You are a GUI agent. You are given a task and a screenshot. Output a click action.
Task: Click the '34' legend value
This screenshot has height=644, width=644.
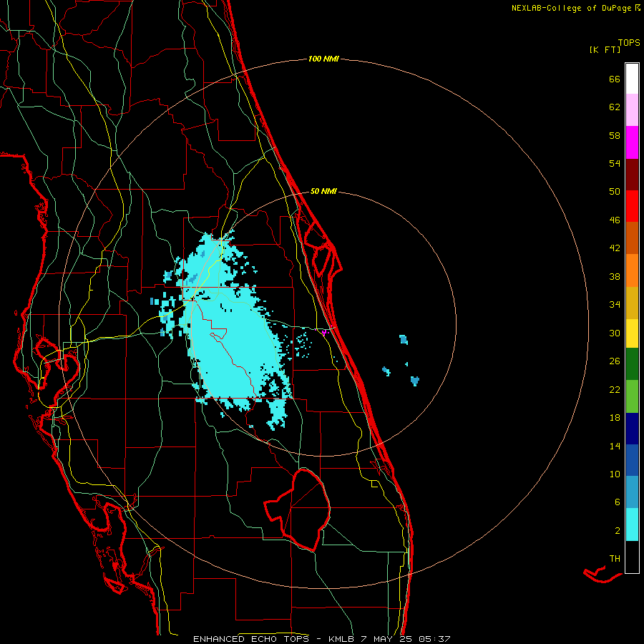click(615, 305)
